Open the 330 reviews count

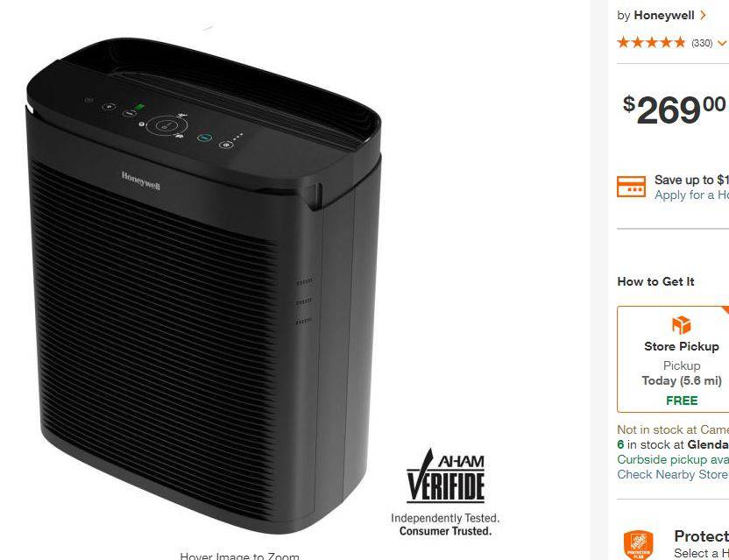click(702, 43)
